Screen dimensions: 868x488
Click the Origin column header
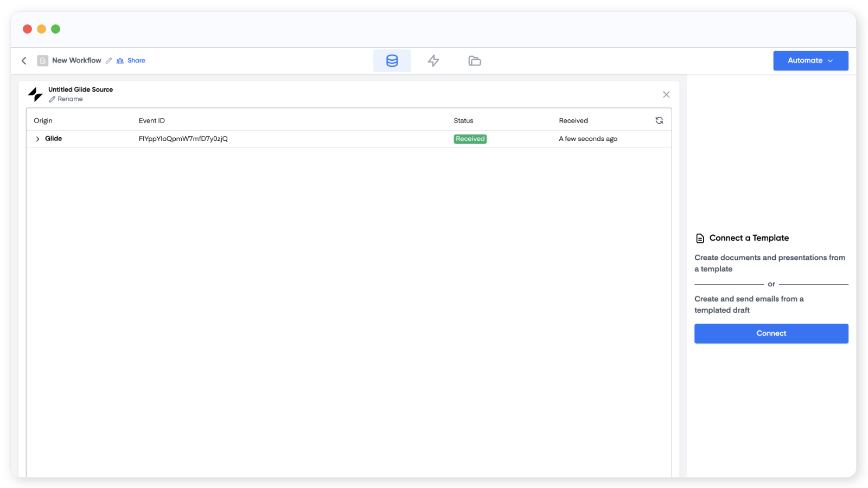click(43, 121)
